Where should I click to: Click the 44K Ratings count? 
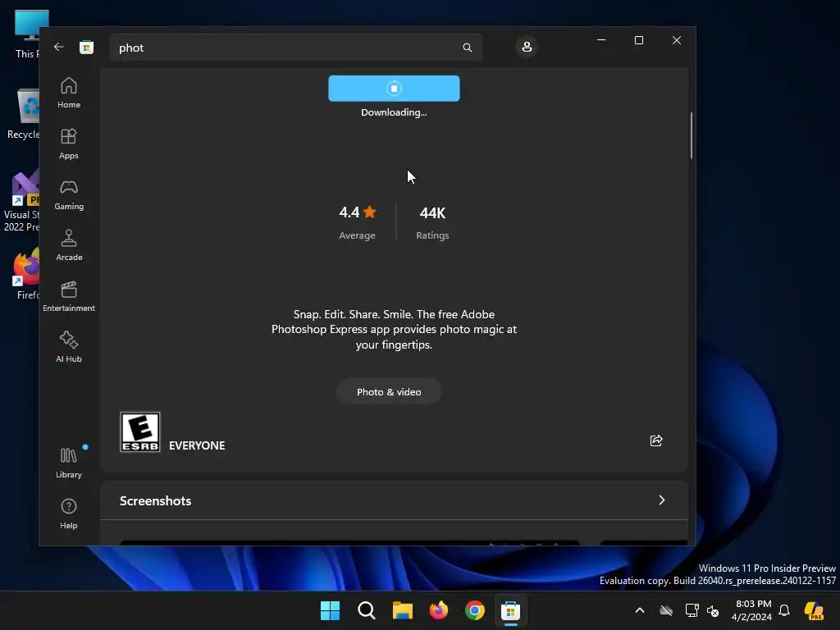(x=432, y=222)
